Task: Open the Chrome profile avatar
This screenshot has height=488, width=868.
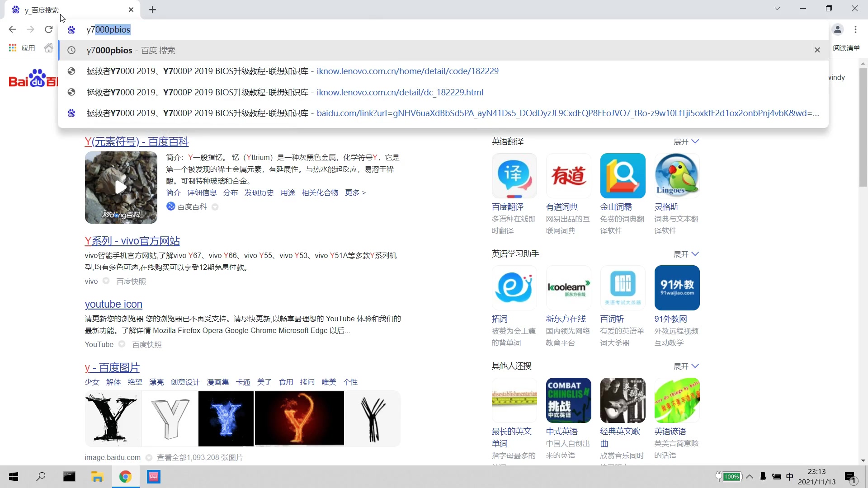Action: click(838, 29)
